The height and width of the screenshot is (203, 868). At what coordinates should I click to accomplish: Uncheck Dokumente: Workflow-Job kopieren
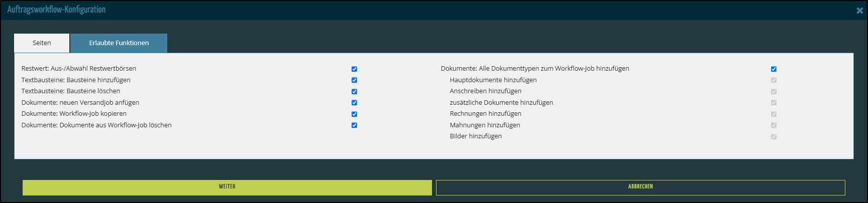pyautogui.click(x=354, y=114)
